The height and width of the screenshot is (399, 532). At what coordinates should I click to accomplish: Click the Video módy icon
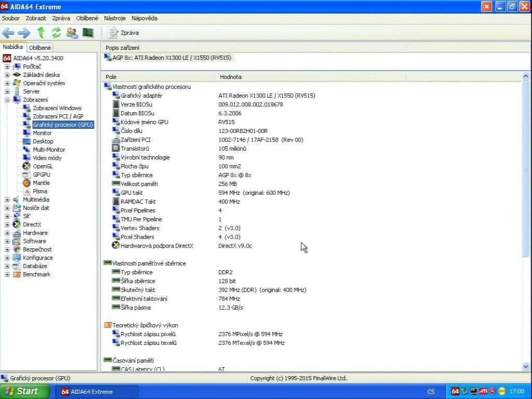coord(26,158)
